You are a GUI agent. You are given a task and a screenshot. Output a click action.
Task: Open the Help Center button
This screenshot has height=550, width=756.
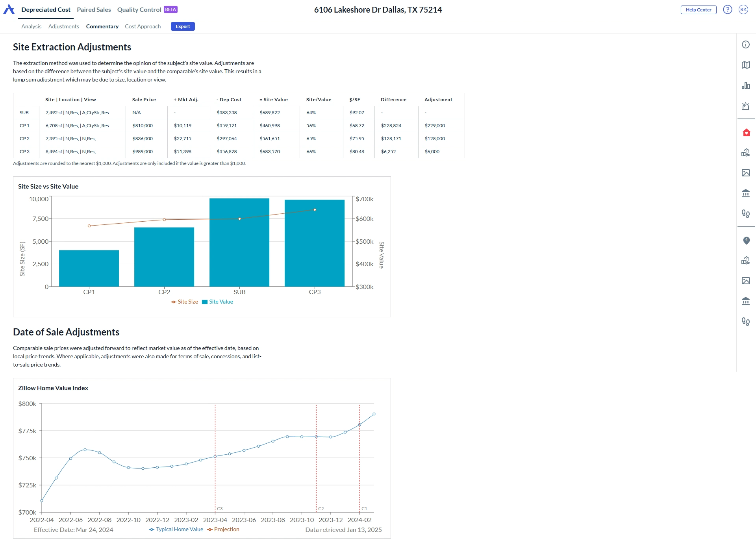698,10
